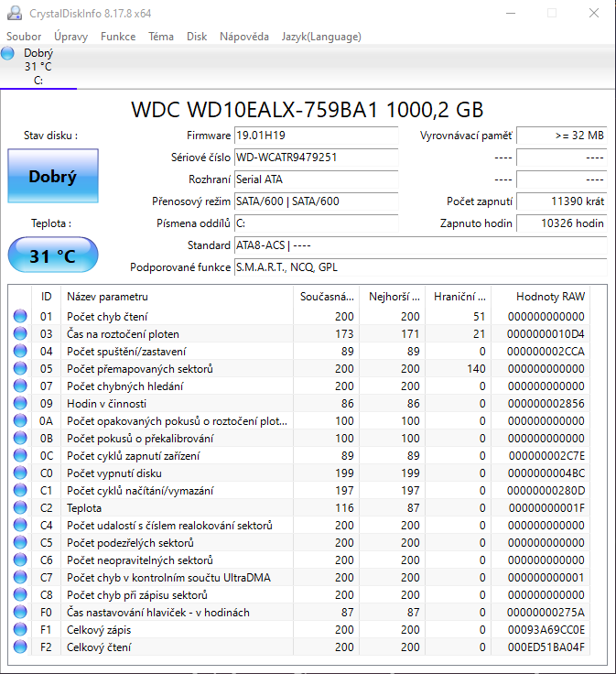Click the Sériové číslo field
The width and height of the screenshot is (616, 674).
[x=317, y=158]
